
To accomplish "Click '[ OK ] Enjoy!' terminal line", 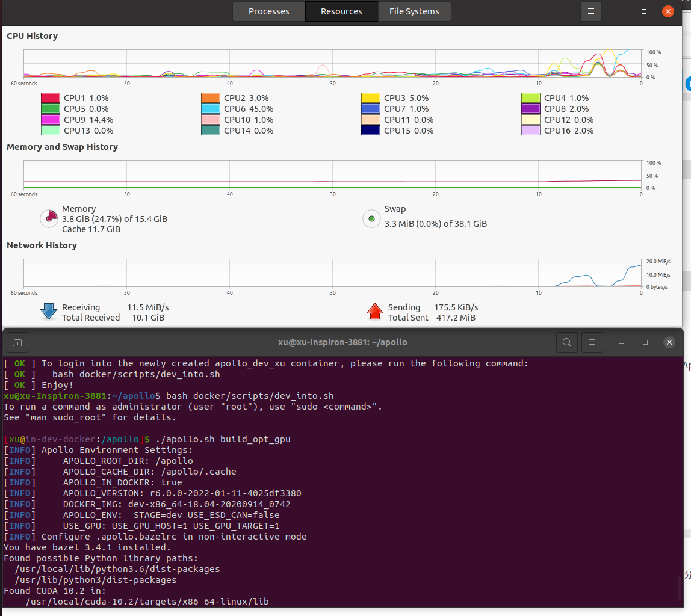I will (39, 385).
